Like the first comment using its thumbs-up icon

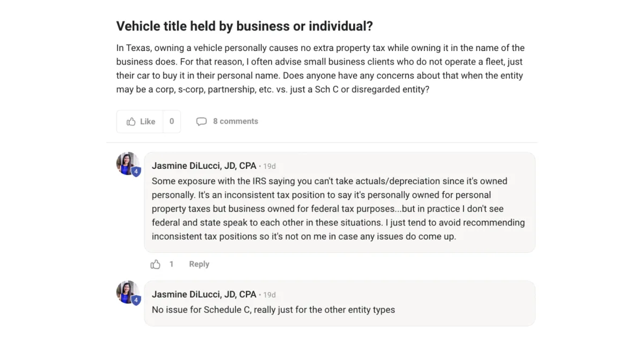156,264
